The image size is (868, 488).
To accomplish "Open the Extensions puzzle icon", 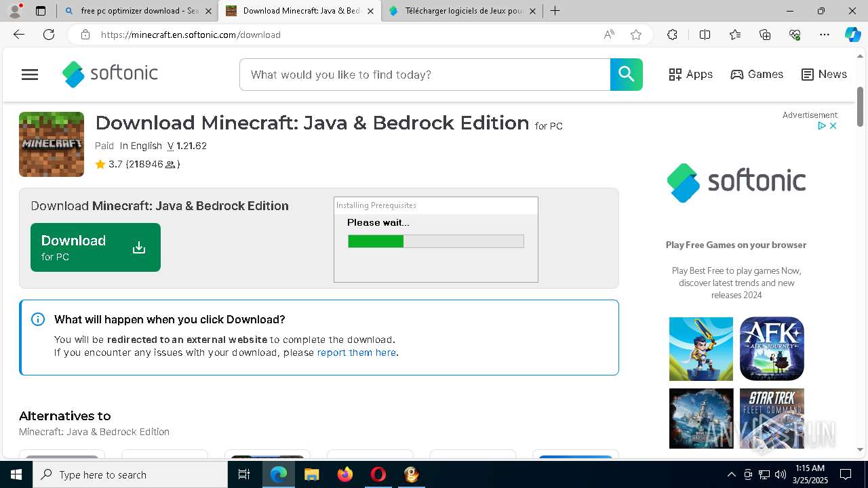I will coord(672,35).
